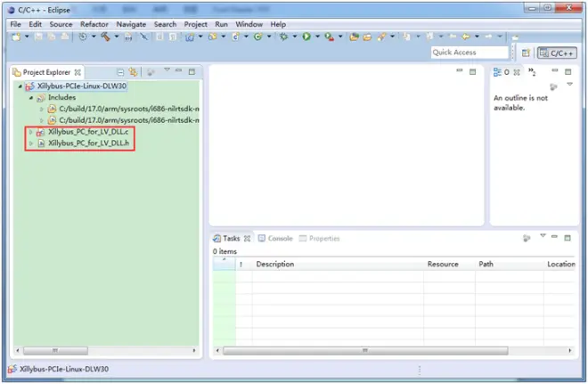This screenshot has width=588, height=384.
Task: Click the yellow Back navigation arrow
Action: click(466, 37)
